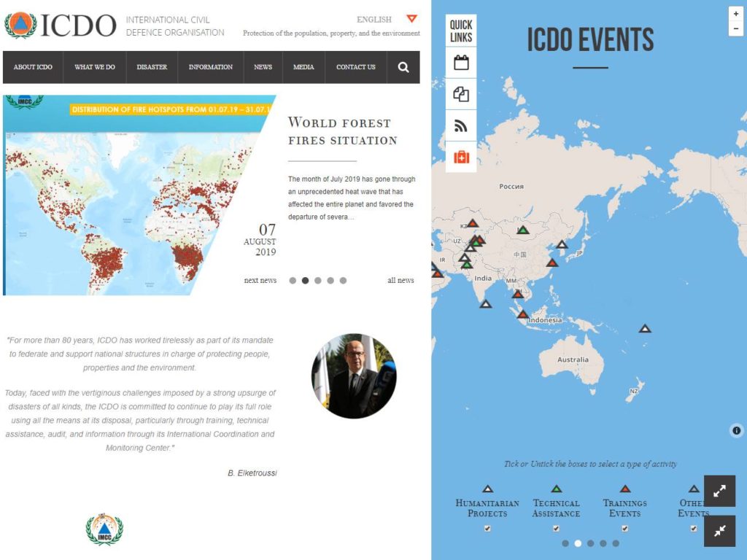Click the QUICK LINKS label
747x560 pixels.
point(461,31)
